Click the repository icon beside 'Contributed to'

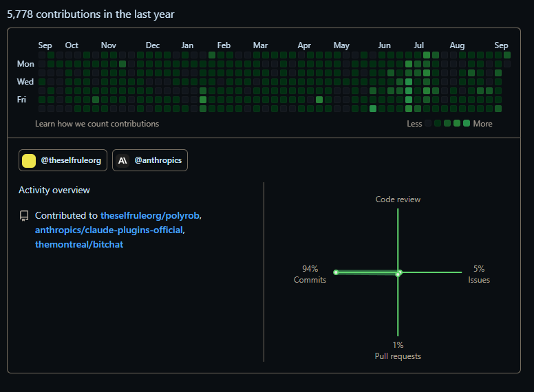click(24, 216)
